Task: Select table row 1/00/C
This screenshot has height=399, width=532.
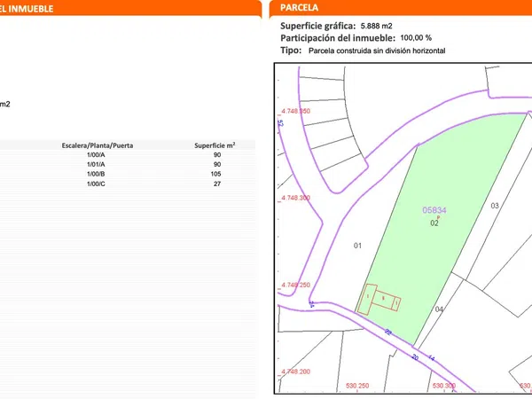Action: tap(96, 184)
